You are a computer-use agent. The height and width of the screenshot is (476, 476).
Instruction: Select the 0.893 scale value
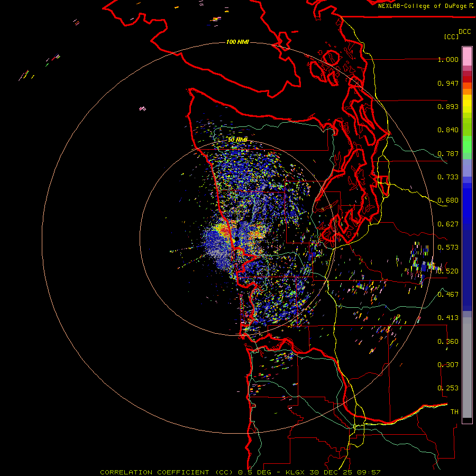click(x=448, y=106)
